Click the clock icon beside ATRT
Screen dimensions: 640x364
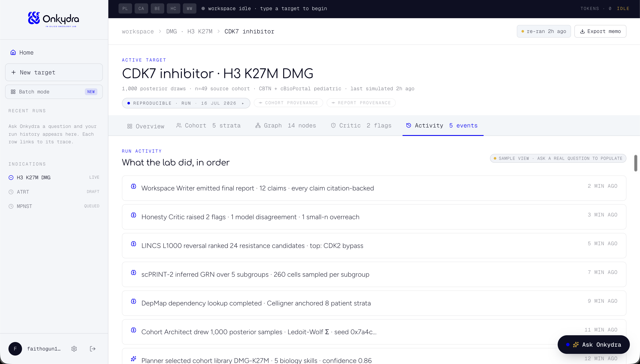(x=11, y=192)
